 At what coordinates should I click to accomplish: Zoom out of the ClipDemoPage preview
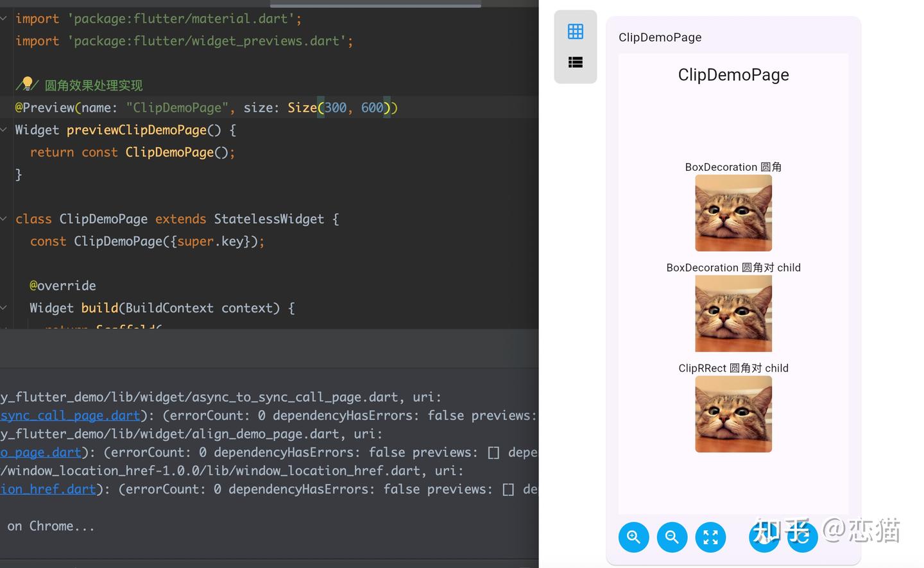click(x=672, y=537)
